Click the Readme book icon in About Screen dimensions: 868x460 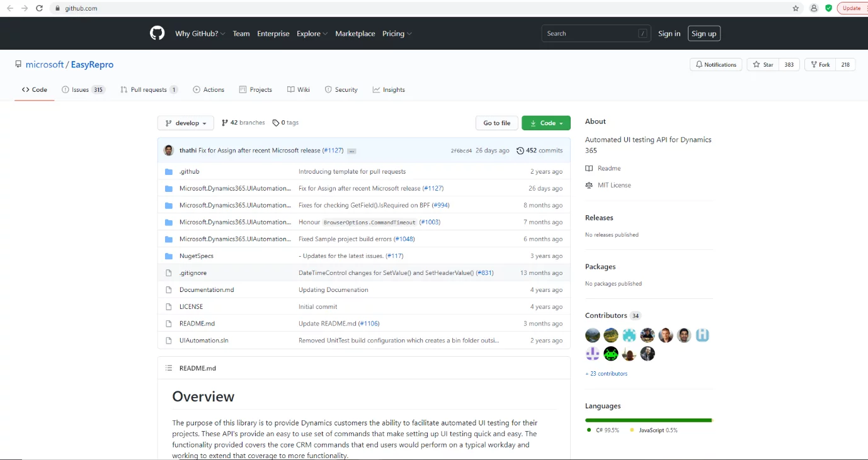pyautogui.click(x=589, y=169)
